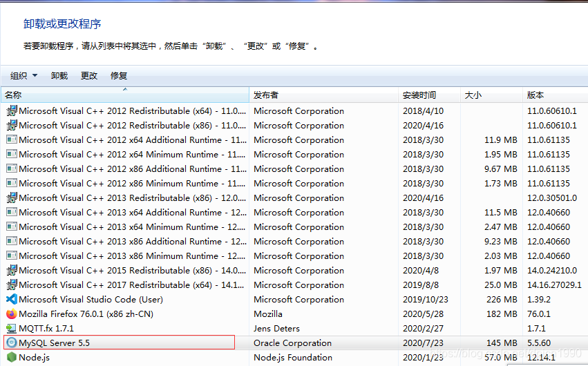This screenshot has width=588, height=366.
Task: Select Visual C++ 2013 x86 Minimum Runtime name
Action: 131,256
